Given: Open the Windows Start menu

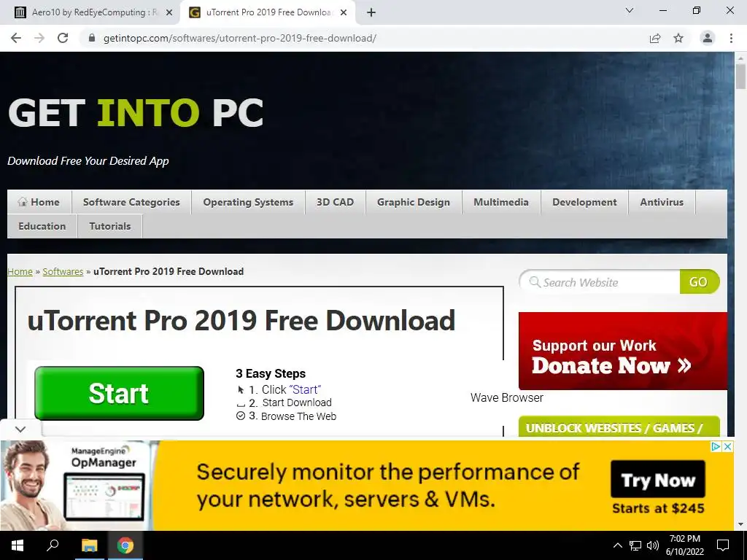Looking at the screenshot, I should [x=18, y=545].
